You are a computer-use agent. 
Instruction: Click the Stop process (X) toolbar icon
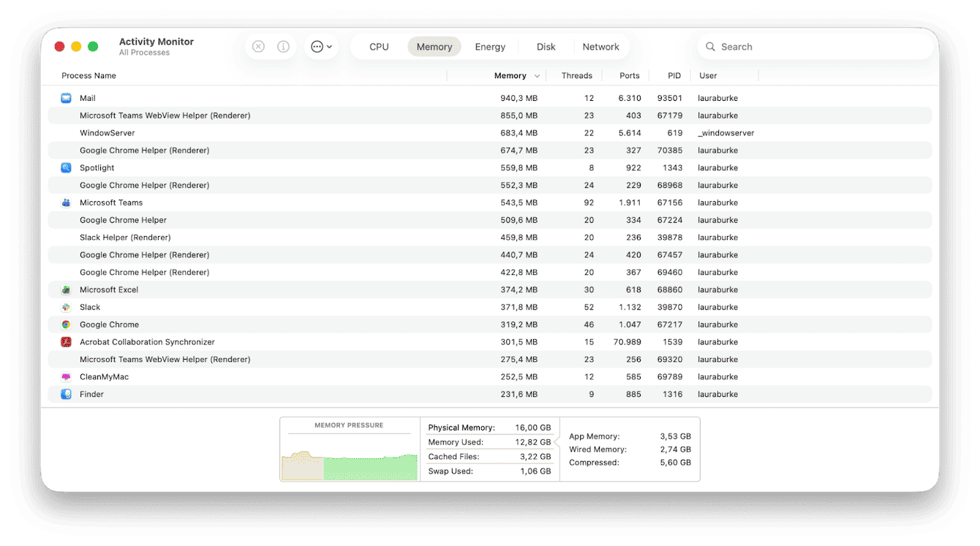(x=258, y=46)
